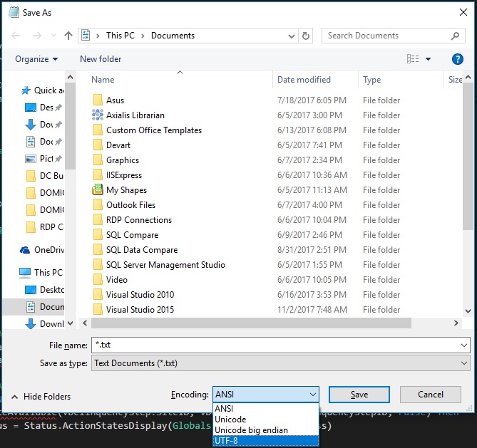Select the Video folder icon
The height and width of the screenshot is (448, 477).
coord(98,279)
